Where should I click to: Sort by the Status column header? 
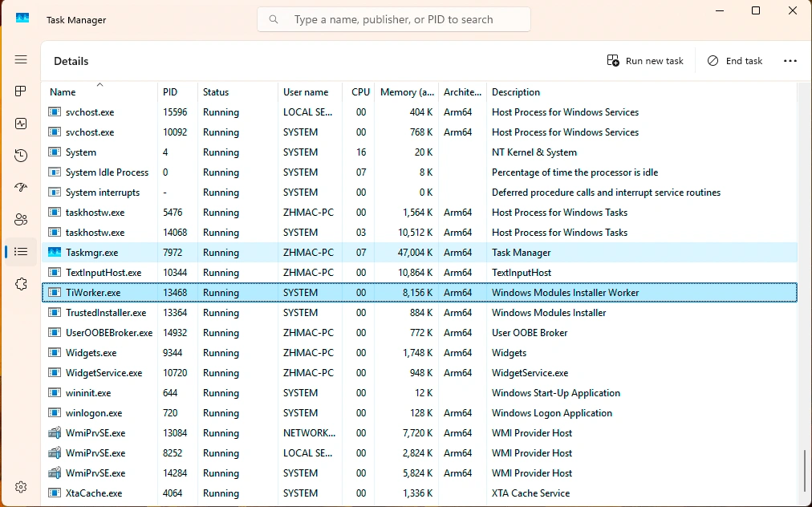pos(238,91)
